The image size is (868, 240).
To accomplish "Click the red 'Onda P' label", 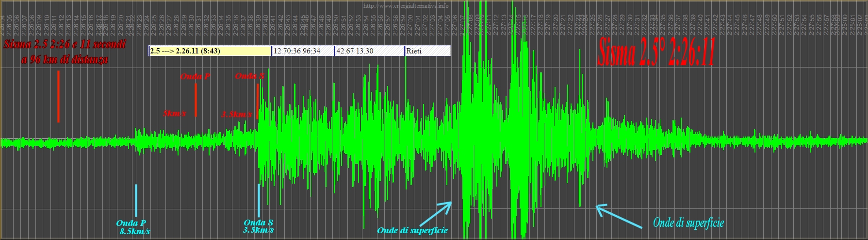I will click(x=195, y=77).
